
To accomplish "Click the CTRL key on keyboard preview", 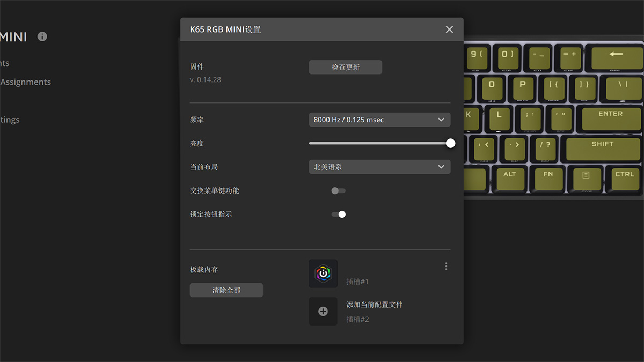I will click(625, 178).
